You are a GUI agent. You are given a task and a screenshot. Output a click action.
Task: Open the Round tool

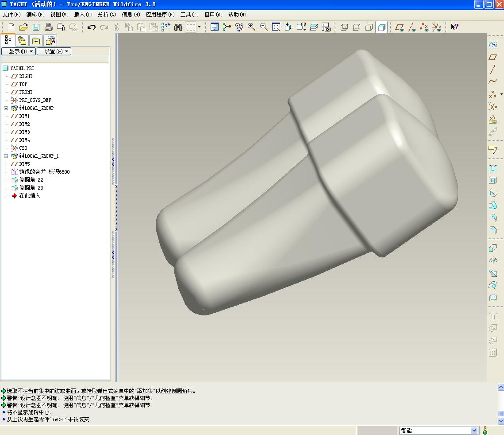(493, 217)
